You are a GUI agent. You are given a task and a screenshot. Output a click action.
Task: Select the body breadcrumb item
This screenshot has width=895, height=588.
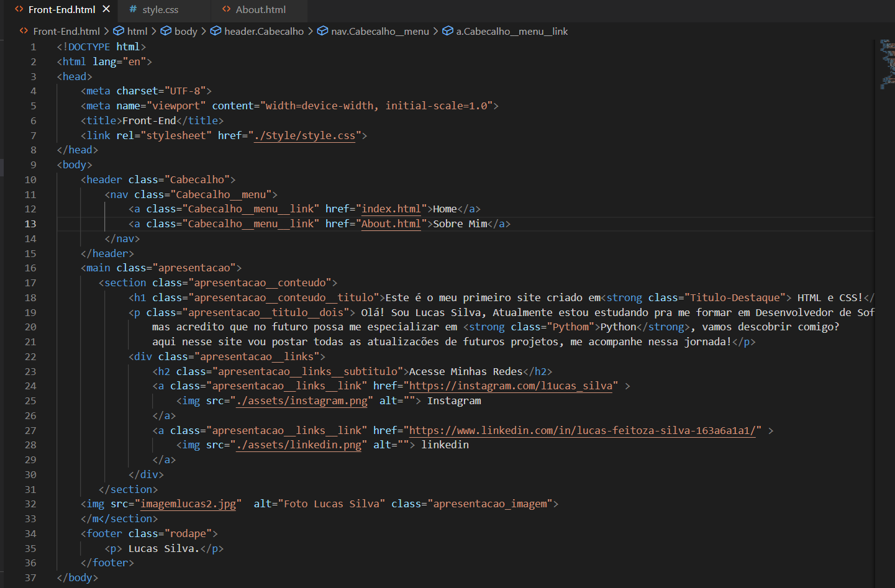pos(186,31)
